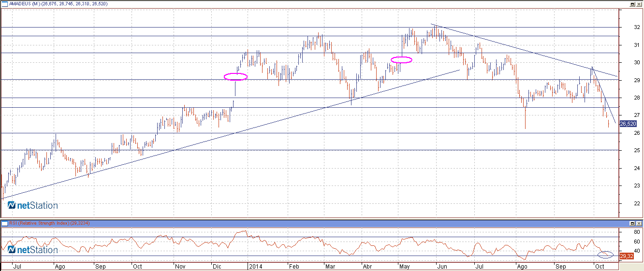Viewport: 644px width, 271px height.
Task: Click the May label on time axis
Action: coord(404,266)
